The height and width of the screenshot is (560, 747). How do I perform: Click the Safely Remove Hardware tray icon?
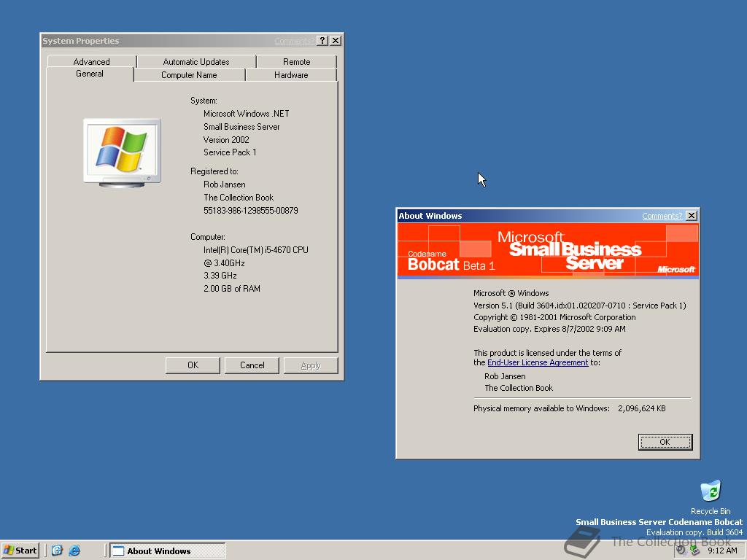pyautogui.click(x=694, y=551)
